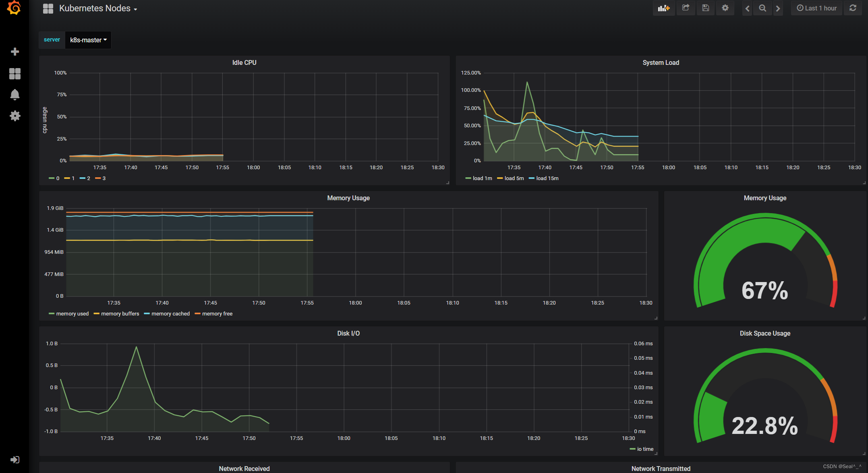Click the refresh dashboard icon
The image size is (868, 473).
point(853,8)
